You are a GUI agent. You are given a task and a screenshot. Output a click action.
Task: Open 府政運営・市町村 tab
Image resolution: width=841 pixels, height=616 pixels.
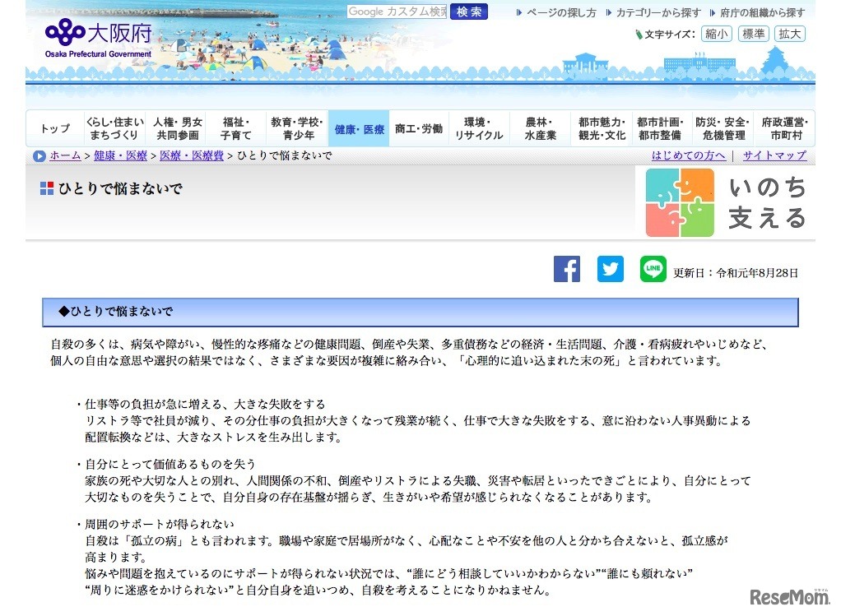[x=785, y=128]
